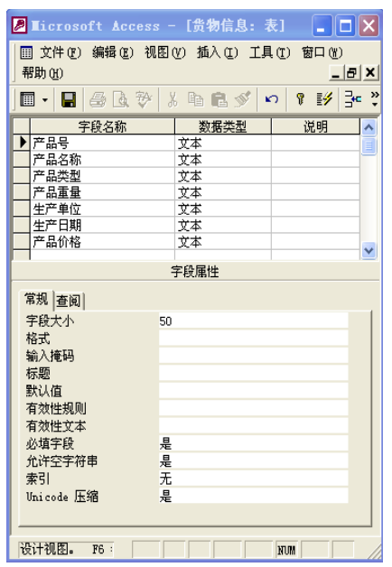This screenshot has height=567, width=392.
Task: Open the 插入(I) menu
Action: click(x=217, y=53)
